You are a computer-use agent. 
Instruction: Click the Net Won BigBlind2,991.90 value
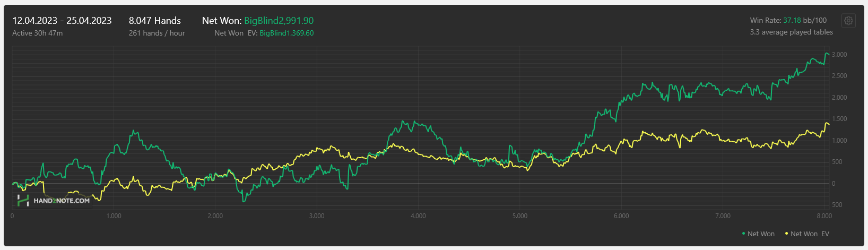[279, 21]
